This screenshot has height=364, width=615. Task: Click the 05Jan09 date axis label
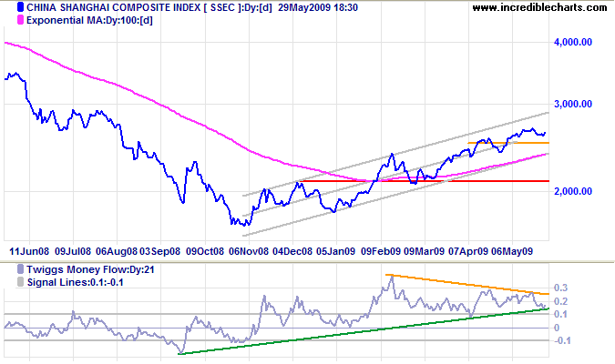[x=335, y=251]
